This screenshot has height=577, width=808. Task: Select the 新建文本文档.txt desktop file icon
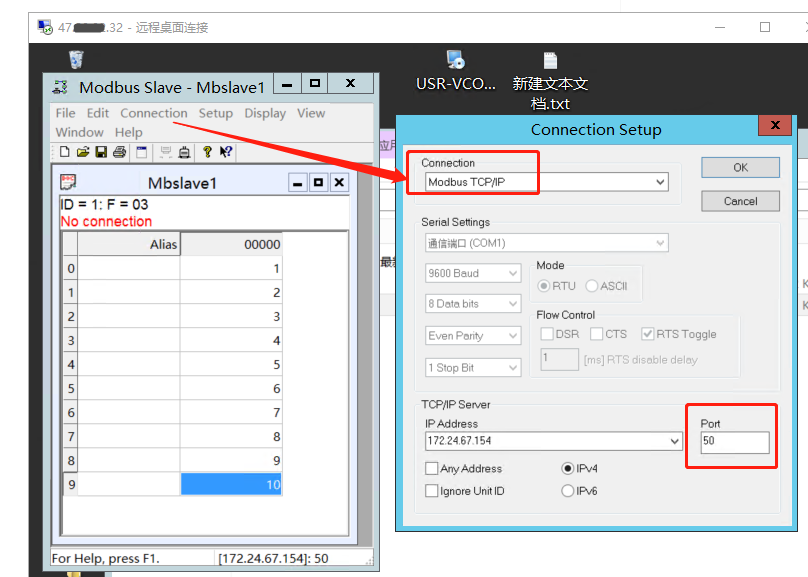[x=550, y=61]
